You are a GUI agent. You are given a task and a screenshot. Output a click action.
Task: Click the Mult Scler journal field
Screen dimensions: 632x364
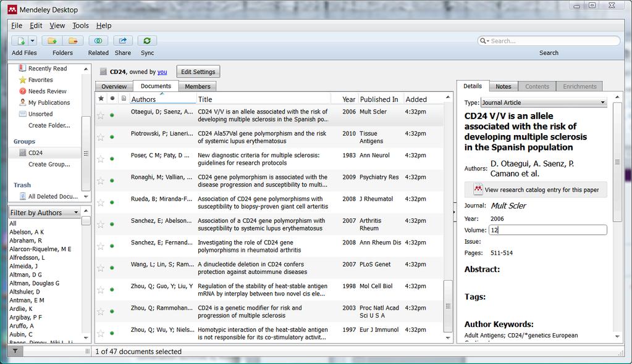tap(508, 206)
